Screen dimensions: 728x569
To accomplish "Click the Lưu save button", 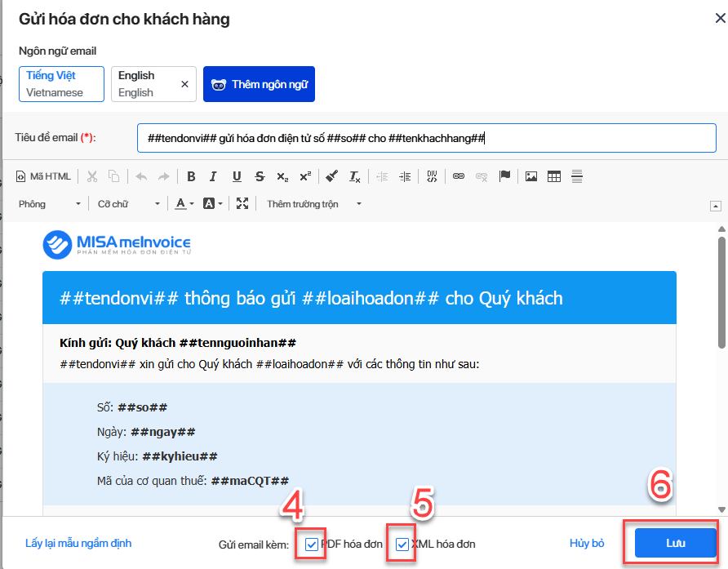I will tap(675, 543).
